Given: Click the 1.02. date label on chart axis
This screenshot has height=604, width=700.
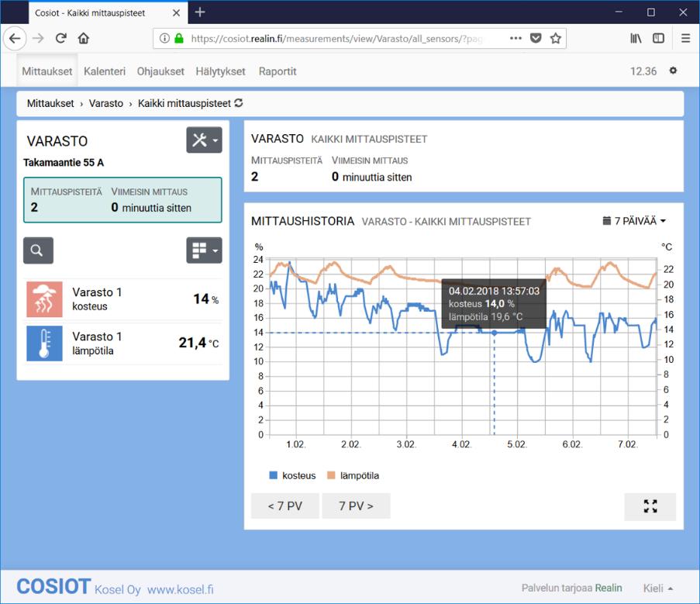Looking at the screenshot, I should tap(295, 444).
